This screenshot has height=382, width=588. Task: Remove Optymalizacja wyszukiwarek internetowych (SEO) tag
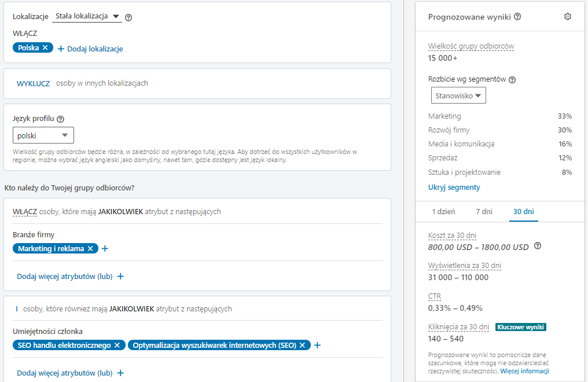[x=302, y=346]
